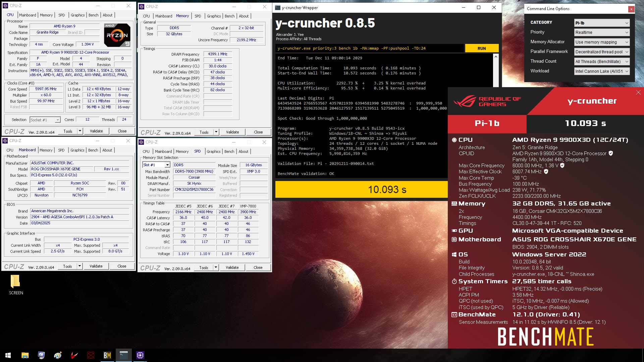Screen dimensions: 644x362
Task: Switch to BenchMate in the taskbar
Action: click(107, 355)
